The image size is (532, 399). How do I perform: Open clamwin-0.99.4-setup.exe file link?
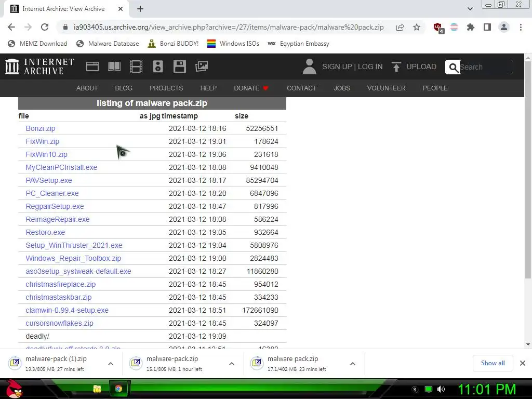(x=67, y=310)
